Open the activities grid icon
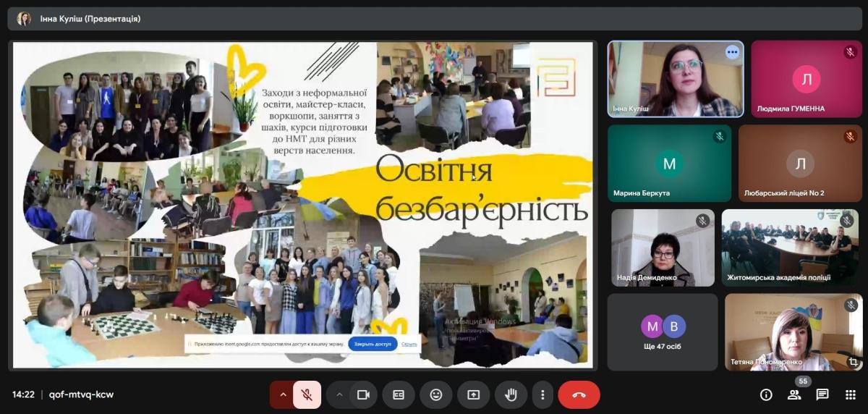Viewport: 868px width, 414px height. (851, 394)
